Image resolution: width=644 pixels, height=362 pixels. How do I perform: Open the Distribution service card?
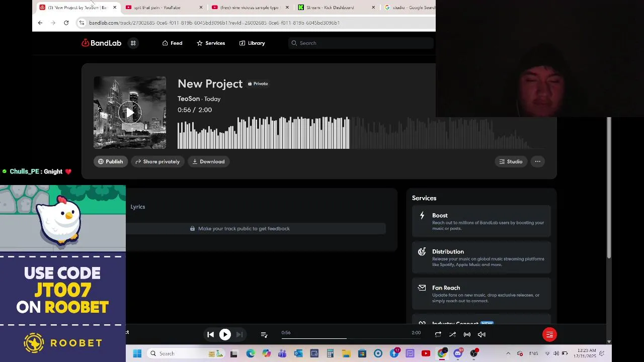(x=481, y=258)
